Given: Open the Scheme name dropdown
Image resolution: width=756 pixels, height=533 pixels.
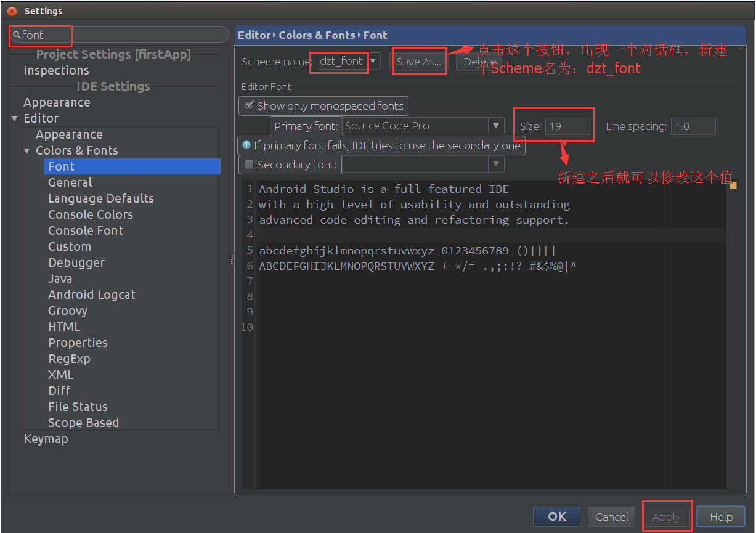Looking at the screenshot, I should 373,61.
